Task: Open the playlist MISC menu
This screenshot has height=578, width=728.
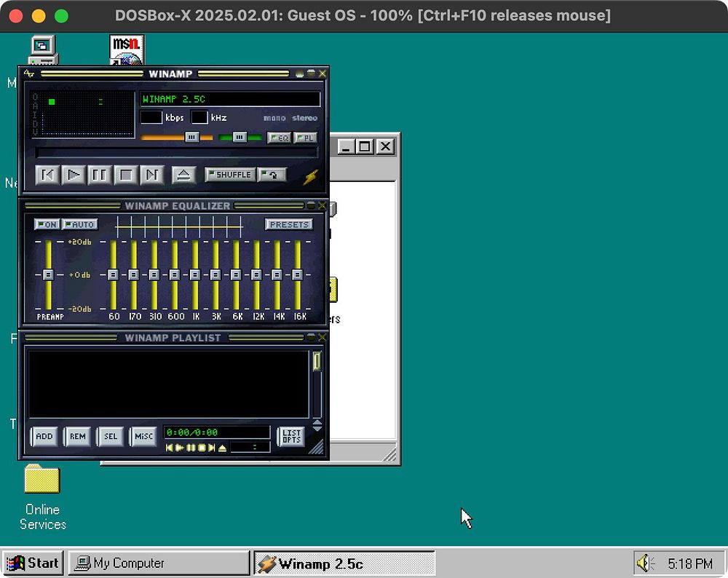Action: pyautogui.click(x=143, y=436)
